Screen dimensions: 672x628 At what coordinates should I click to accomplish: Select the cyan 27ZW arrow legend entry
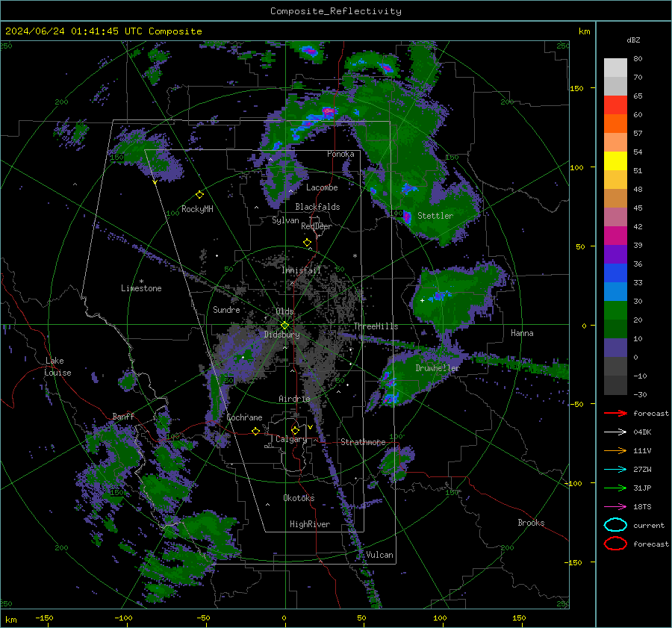pos(615,469)
